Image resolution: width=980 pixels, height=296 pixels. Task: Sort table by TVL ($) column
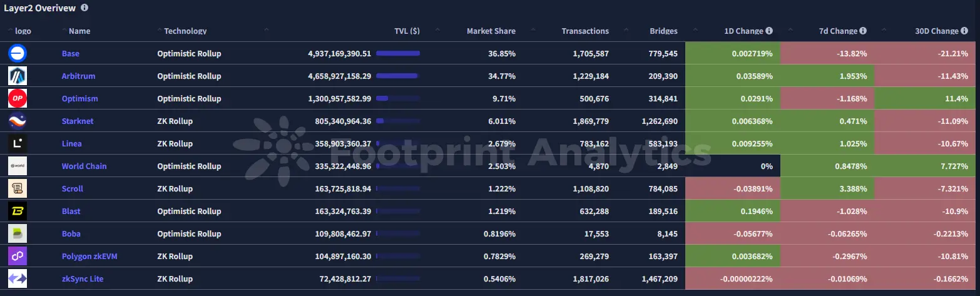coord(407,31)
